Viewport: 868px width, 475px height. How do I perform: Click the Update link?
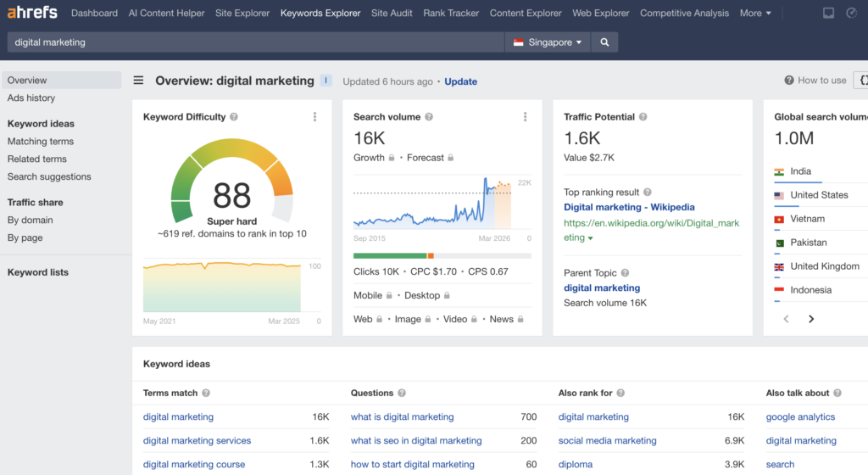click(460, 81)
